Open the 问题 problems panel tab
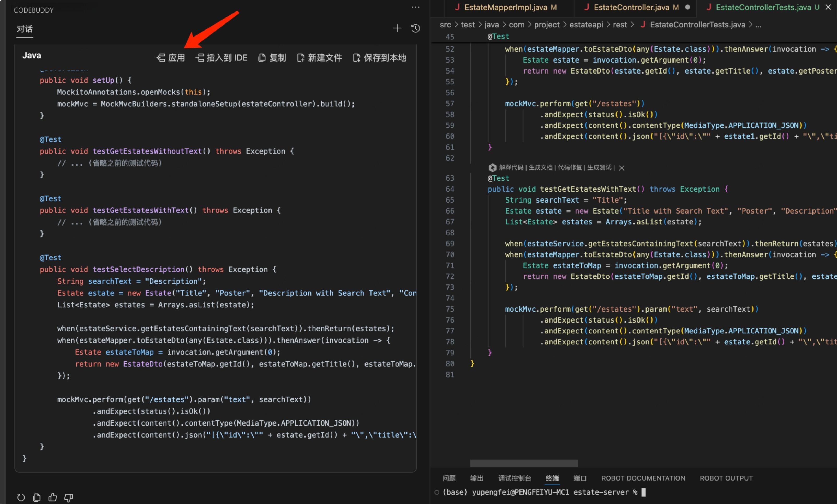The image size is (837, 504). [449, 478]
